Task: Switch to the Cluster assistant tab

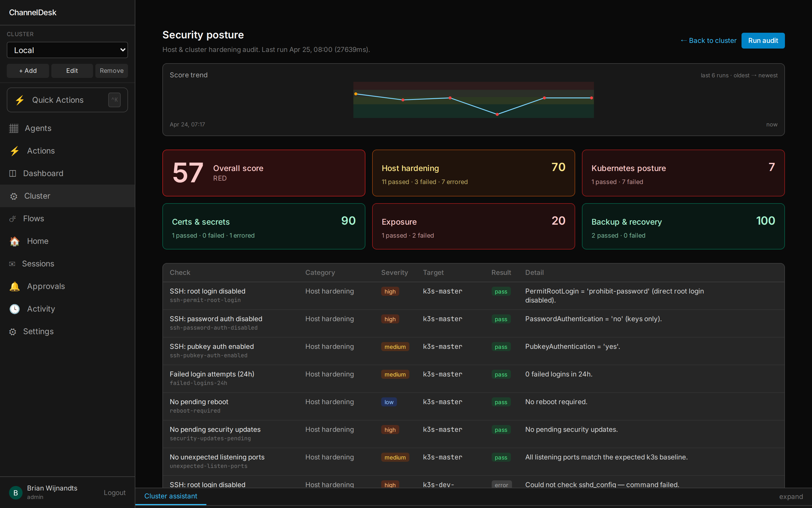Action: [171, 496]
